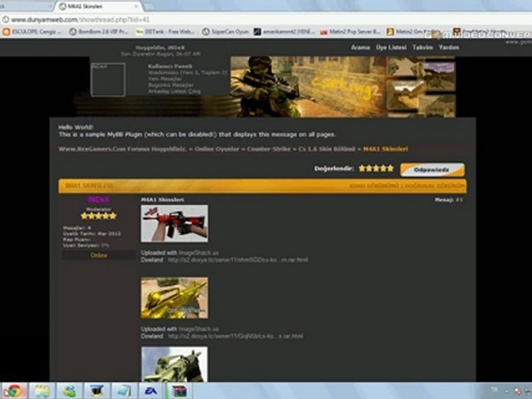This screenshot has width=532, height=399.
Task: Open the Metin2 Pvp Server bookmark
Action: point(350,32)
